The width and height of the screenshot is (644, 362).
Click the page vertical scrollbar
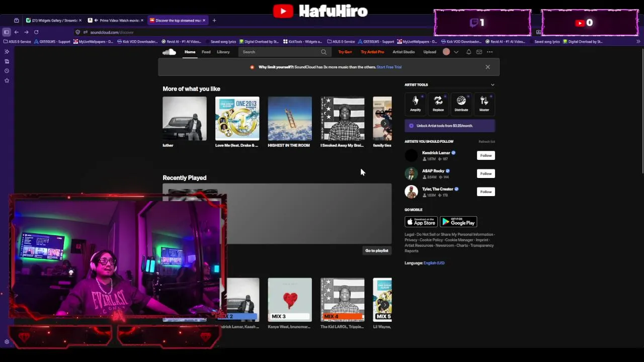point(641,111)
